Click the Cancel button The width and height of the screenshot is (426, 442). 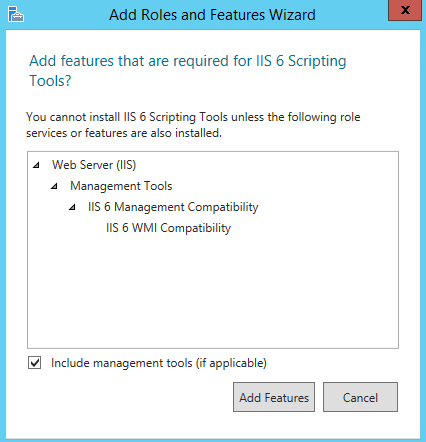(x=360, y=397)
